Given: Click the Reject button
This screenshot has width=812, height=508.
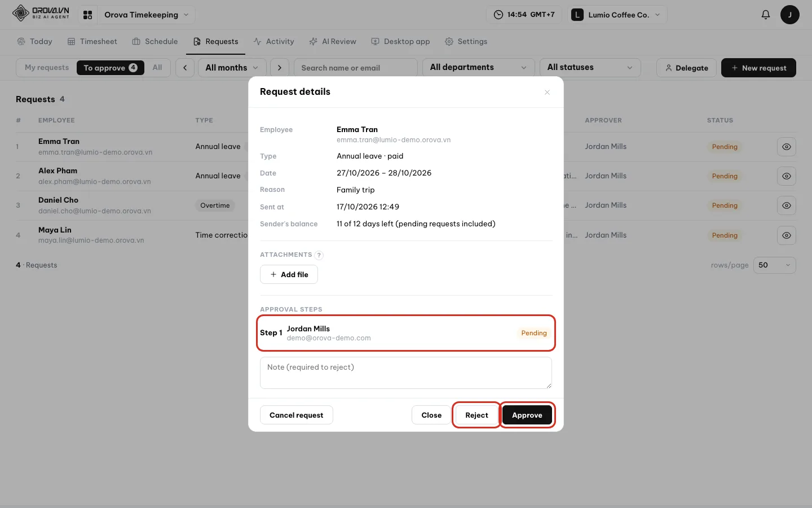Looking at the screenshot, I should (x=476, y=415).
